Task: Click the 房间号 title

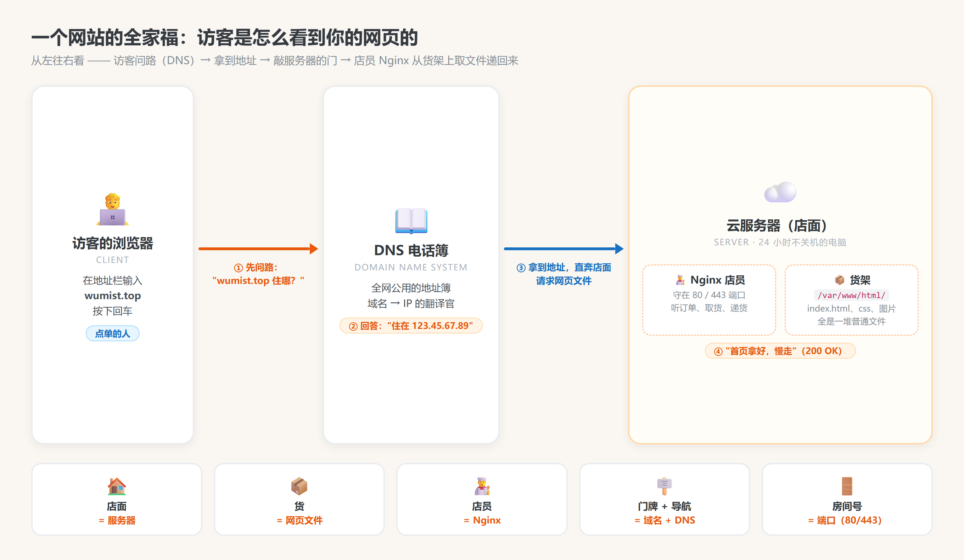Action: coord(847,506)
